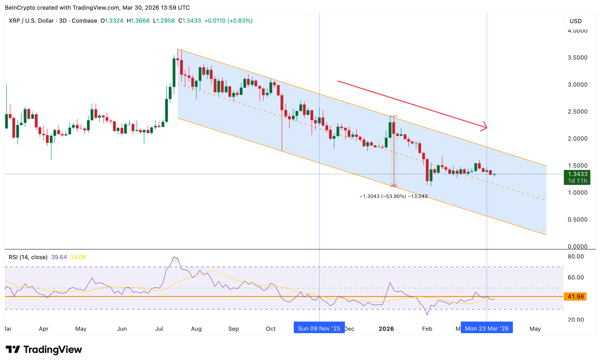Screen dimensions: 601x364
Task: Click the orange RSI level tag 41.98
Action: tap(575, 296)
